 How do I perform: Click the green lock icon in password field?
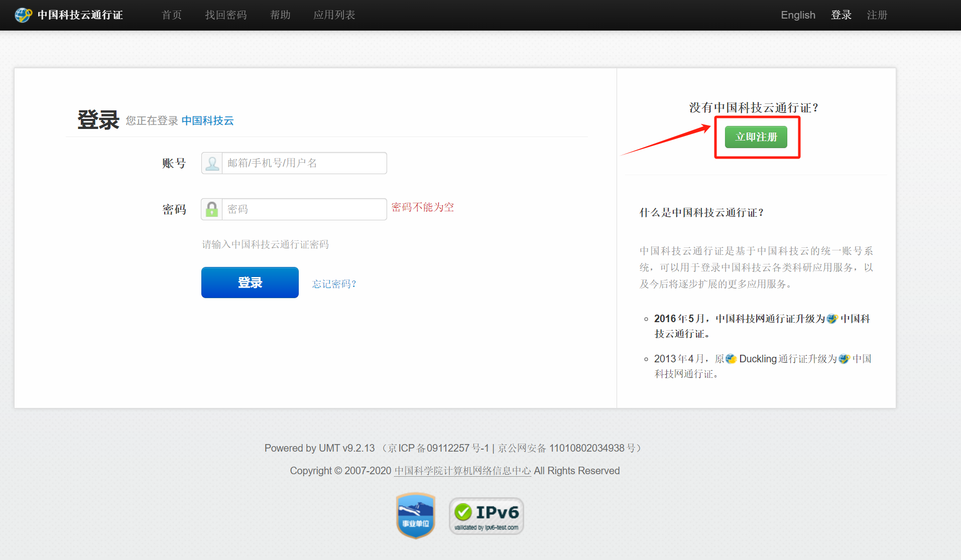[x=212, y=209]
